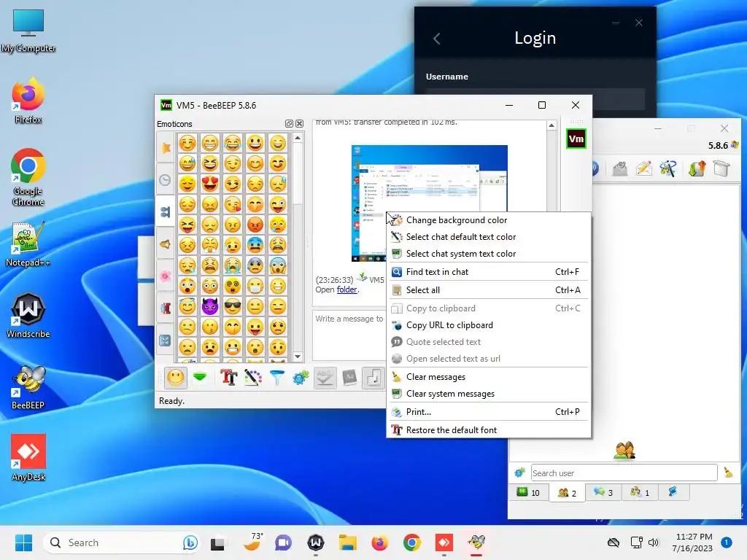Open chat settings blue-green gears icon
Screen dimensions: 747x560
click(x=301, y=378)
